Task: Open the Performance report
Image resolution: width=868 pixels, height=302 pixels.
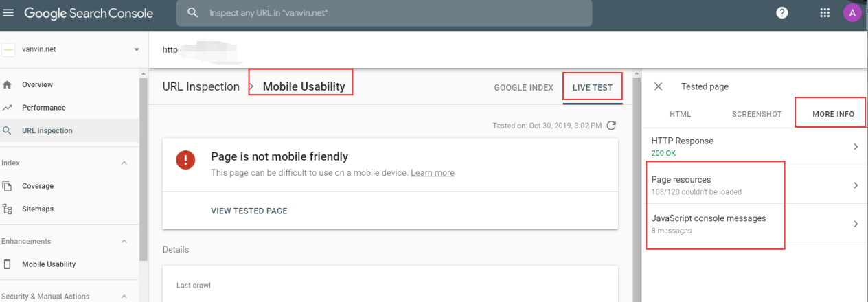Action: (43, 108)
